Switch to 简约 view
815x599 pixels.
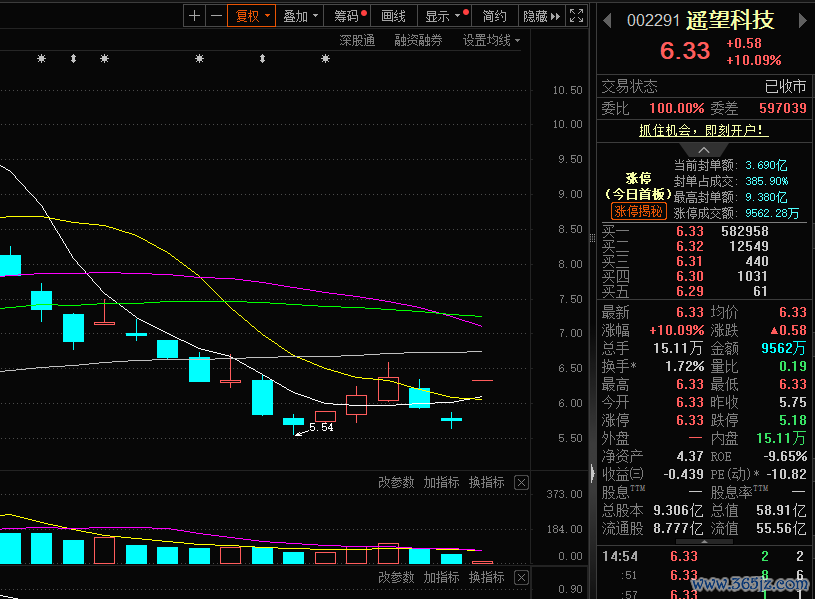point(494,16)
